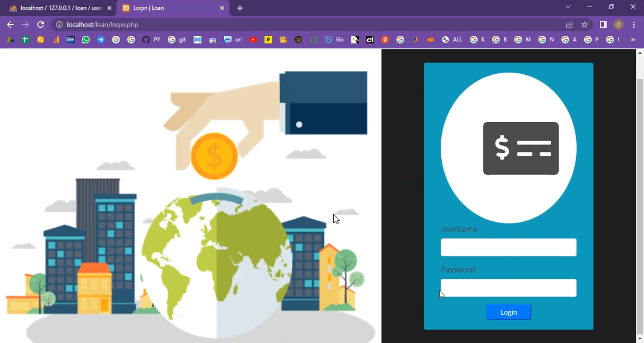Open the tab search dropdown arrow
The height and width of the screenshot is (343, 644).
tap(568, 7)
